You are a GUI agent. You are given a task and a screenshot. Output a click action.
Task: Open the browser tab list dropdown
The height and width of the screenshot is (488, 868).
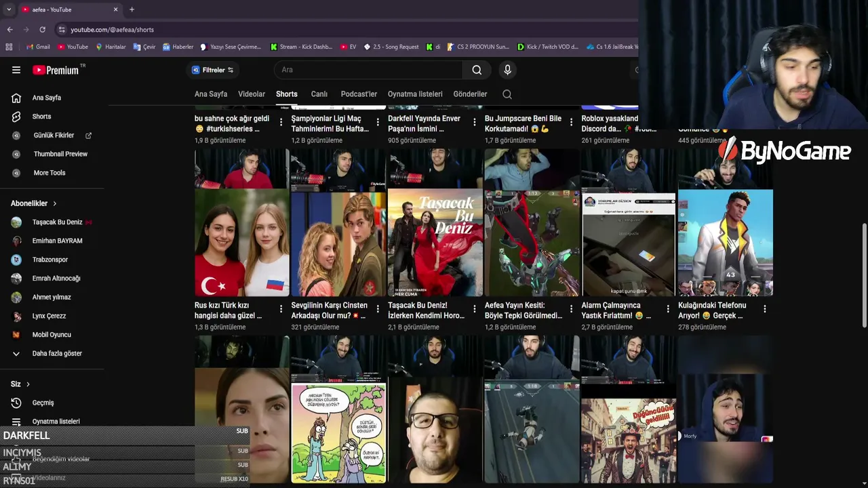click(9, 9)
